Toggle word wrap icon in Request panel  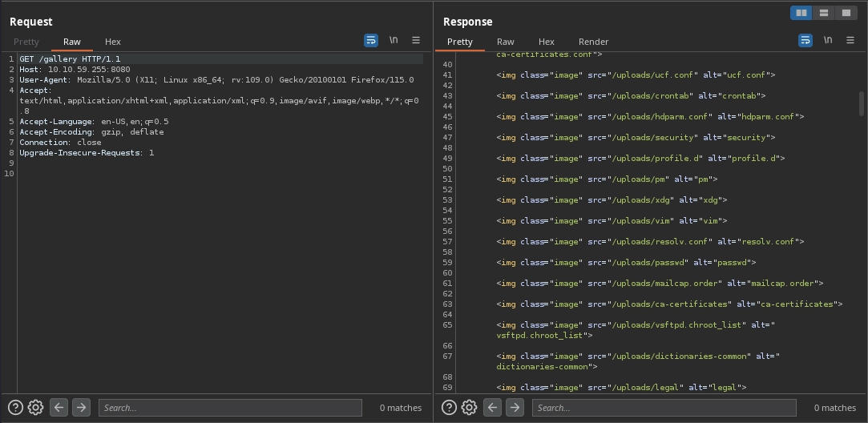click(371, 40)
